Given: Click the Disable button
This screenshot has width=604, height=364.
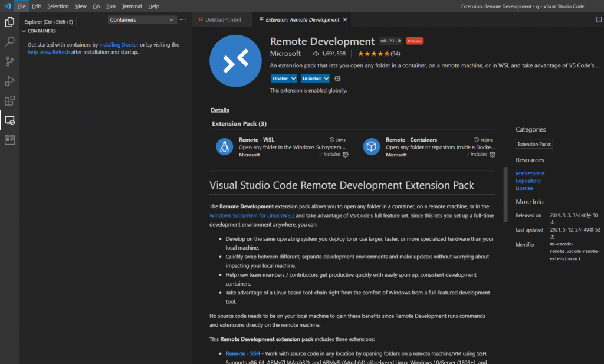Looking at the screenshot, I should tap(280, 78).
